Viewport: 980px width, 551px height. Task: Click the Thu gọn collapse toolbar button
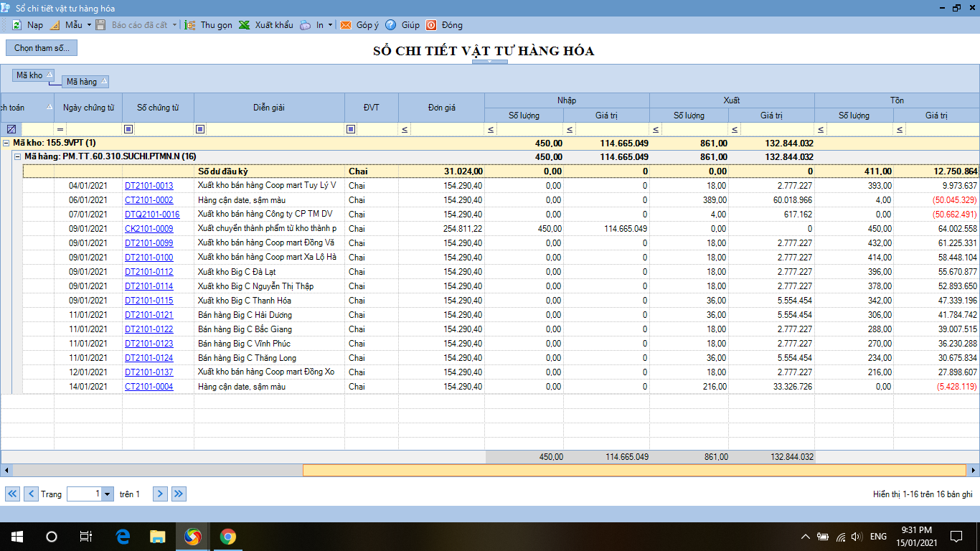click(209, 25)
